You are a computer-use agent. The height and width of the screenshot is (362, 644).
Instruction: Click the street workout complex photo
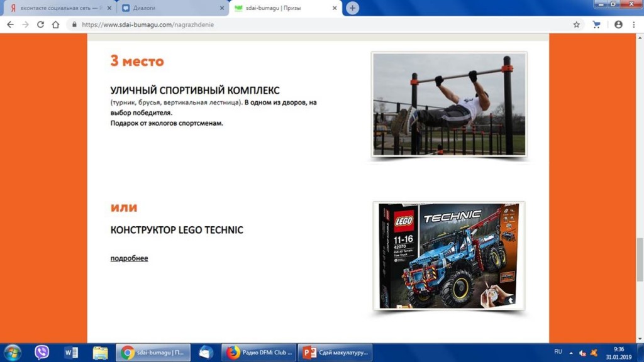click(x=449, y=104)
